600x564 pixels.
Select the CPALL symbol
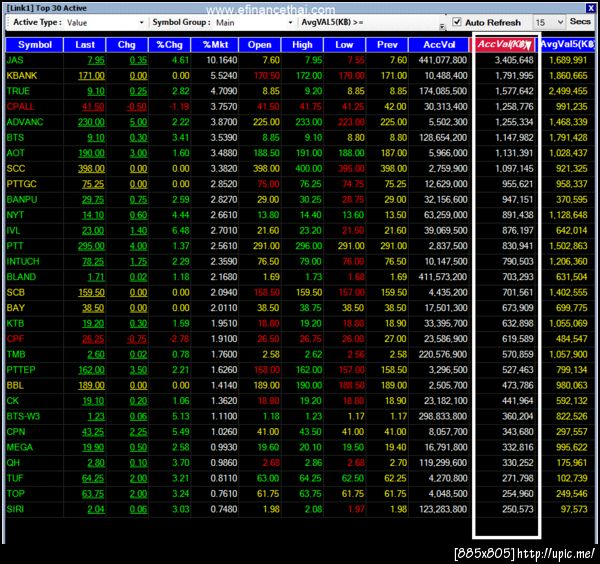[20, 107]
